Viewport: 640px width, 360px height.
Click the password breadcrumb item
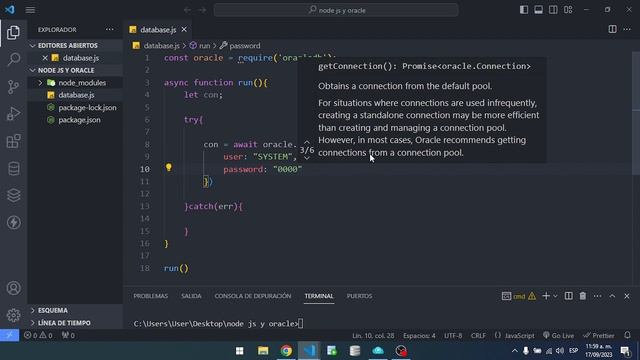(x=244, y=46)
